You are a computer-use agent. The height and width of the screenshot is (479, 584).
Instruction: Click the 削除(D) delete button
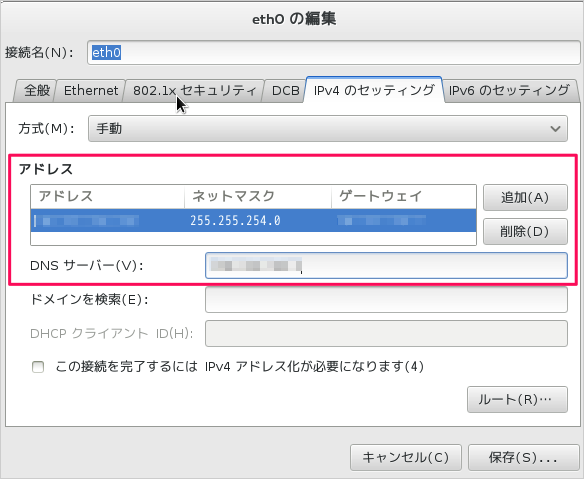click(525, 231)
